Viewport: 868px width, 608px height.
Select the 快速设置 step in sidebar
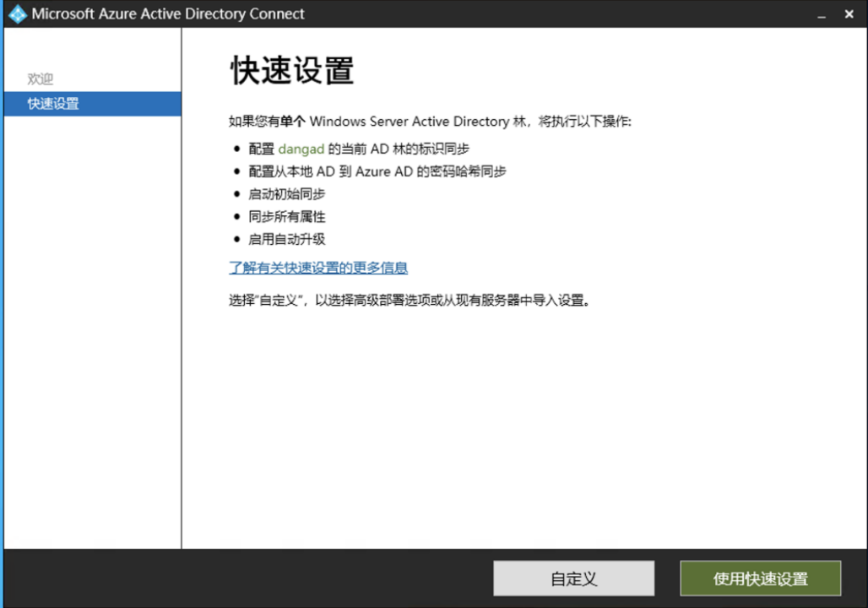pyautogui.click(x=92, y=104)
